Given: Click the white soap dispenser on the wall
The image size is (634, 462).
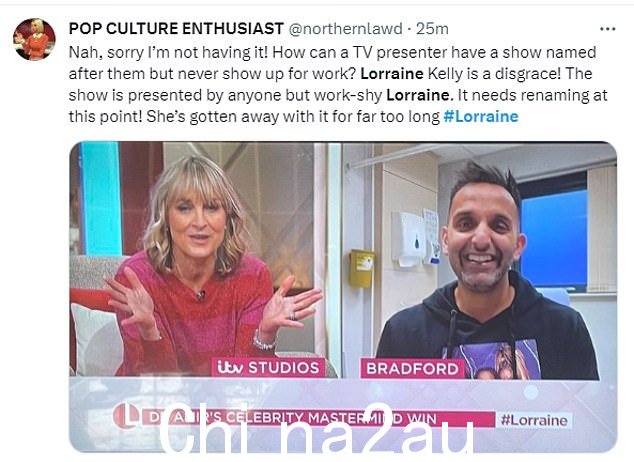Looking at the screenshot, I should point(408,239).
